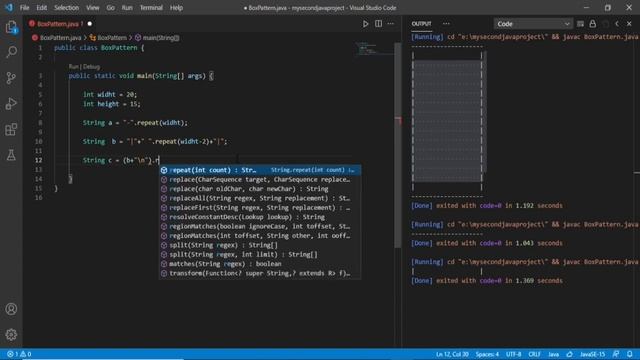640x360 pixels.
Task: Select transform(Function...) suggestion
Action: point(260,273)
